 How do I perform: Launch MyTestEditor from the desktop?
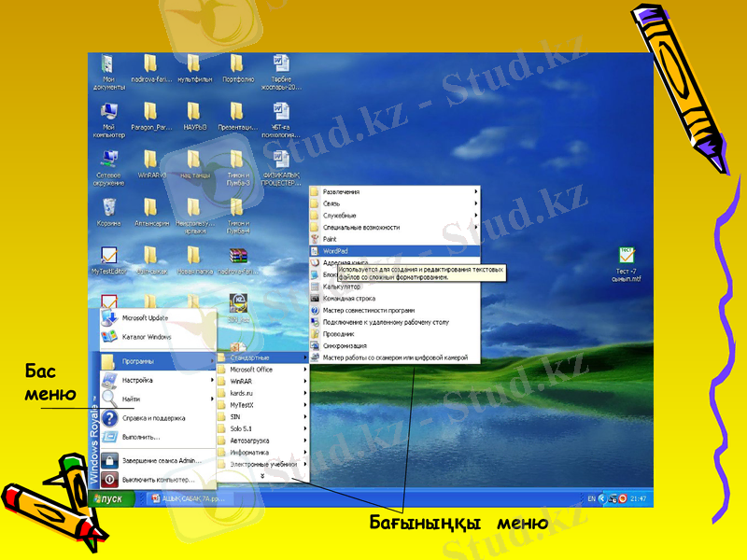108,256
